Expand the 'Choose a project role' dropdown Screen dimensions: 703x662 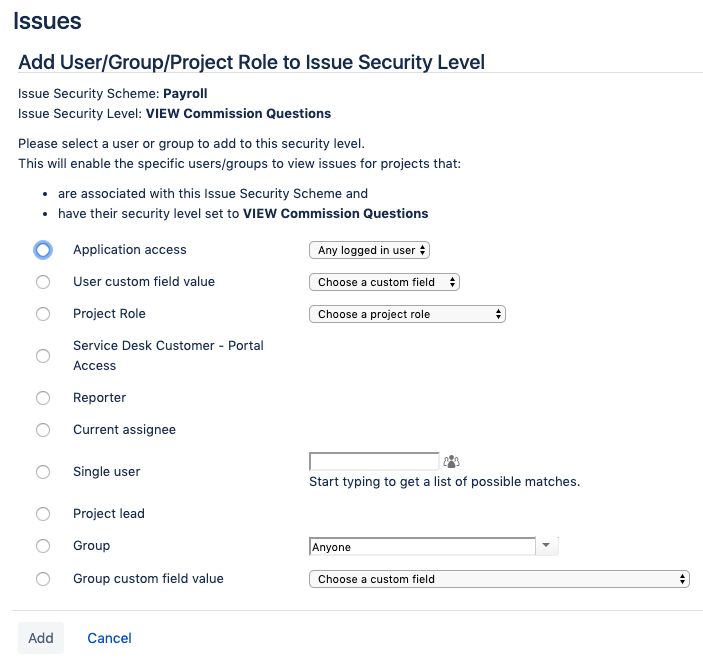407,314
